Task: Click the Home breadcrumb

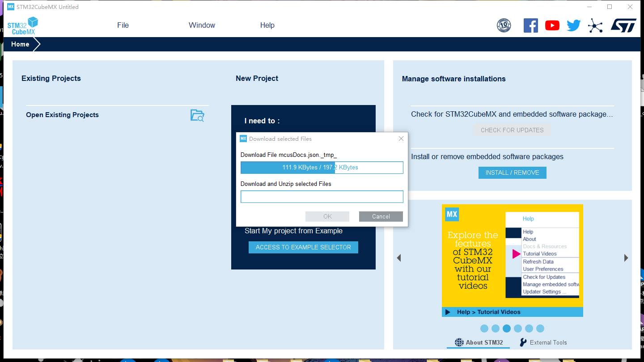Action: 21,44
